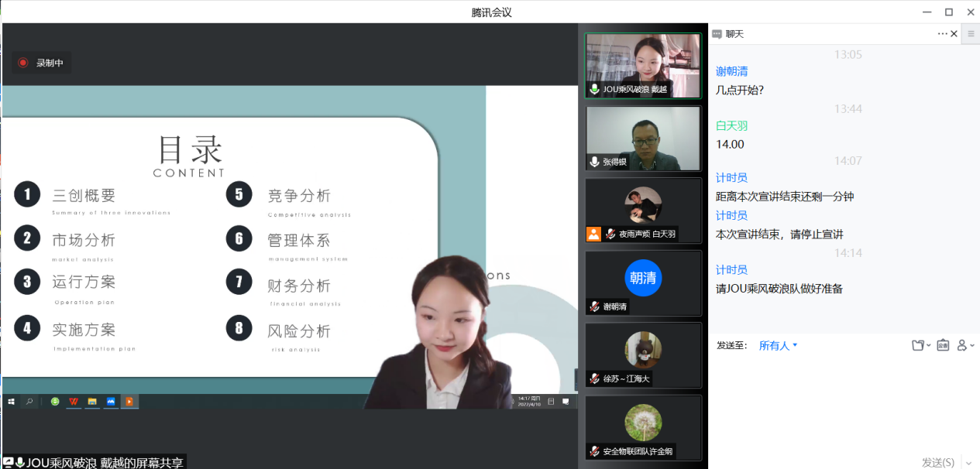Image resolution: width=980 pixels, height=469 pixels.
Task: Click the hamburger menu icon beside the chat header
Action: [970, 33]
